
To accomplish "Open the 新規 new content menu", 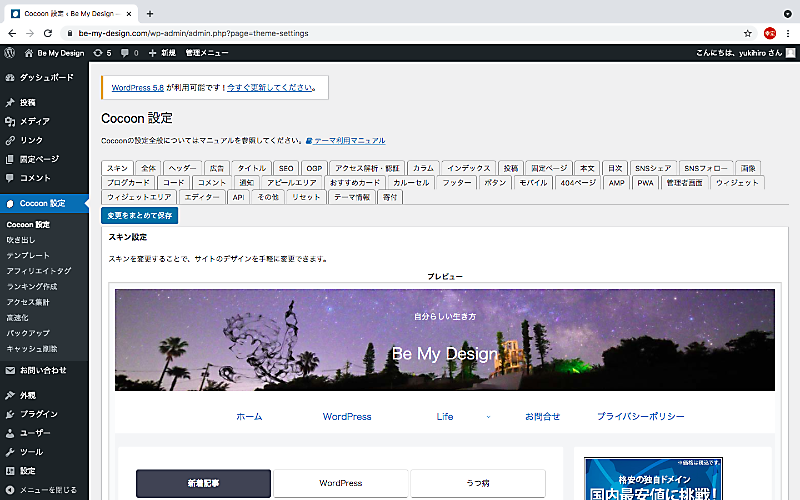I will 162,52.
